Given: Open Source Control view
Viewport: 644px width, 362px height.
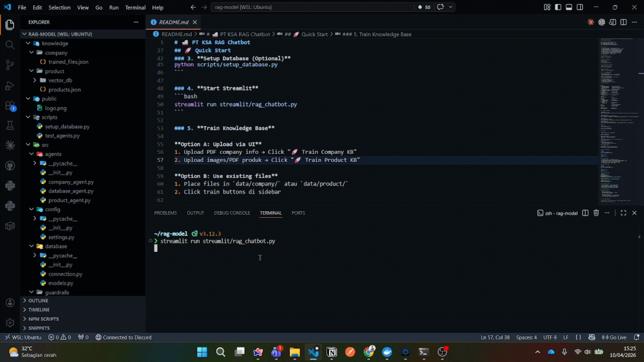Looking at the screenshot, I should pyautogui.click(x=10, y=65).
